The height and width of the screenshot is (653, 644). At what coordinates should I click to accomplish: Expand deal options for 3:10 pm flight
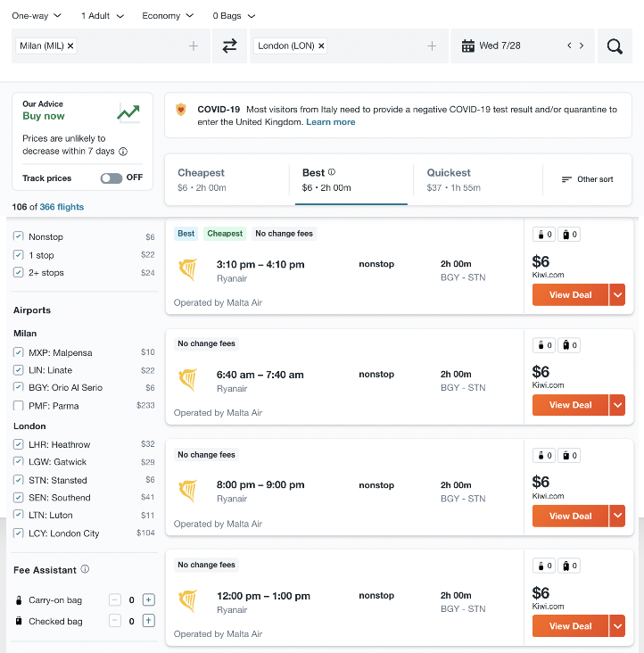click(x=617, y=295)
